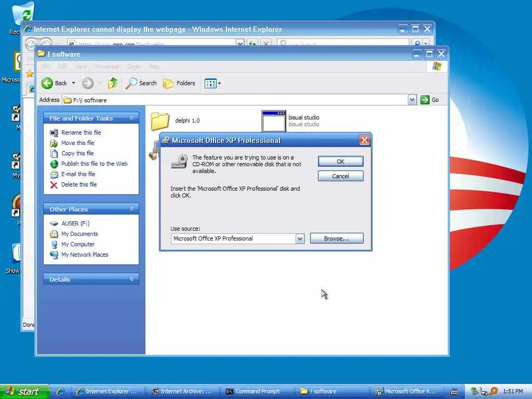Open the Tools menu in Explorer
This screenshot has height=399, width=532.
point(134,66)
